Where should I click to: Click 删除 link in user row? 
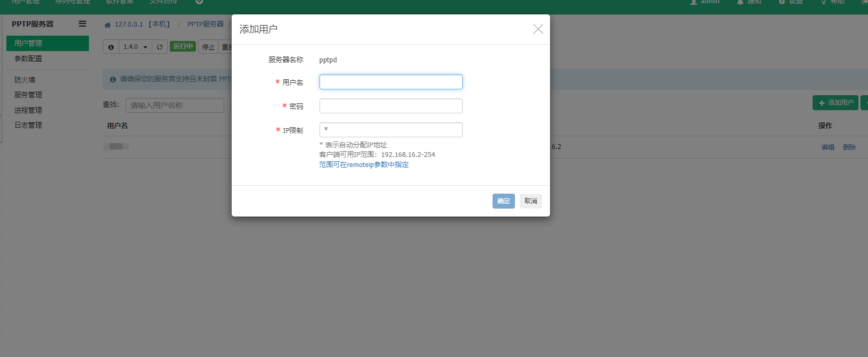pos(849,147)
